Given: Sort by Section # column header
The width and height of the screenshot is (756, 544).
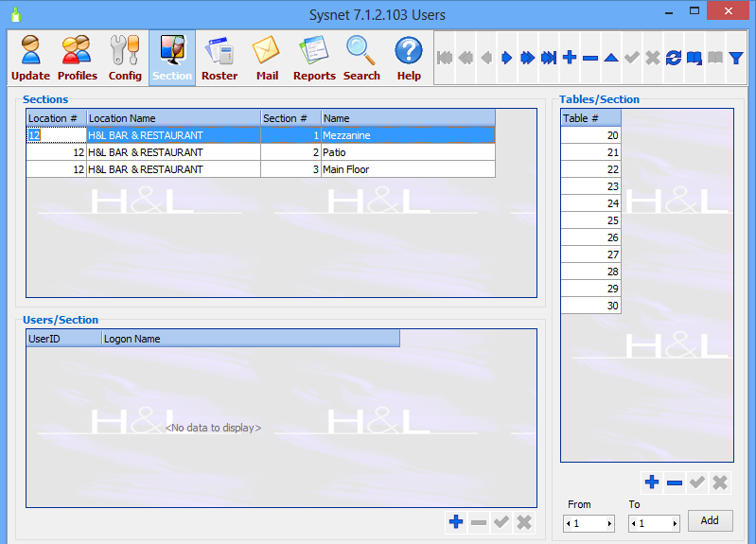Looking at the screenshot, I should 291,118.
